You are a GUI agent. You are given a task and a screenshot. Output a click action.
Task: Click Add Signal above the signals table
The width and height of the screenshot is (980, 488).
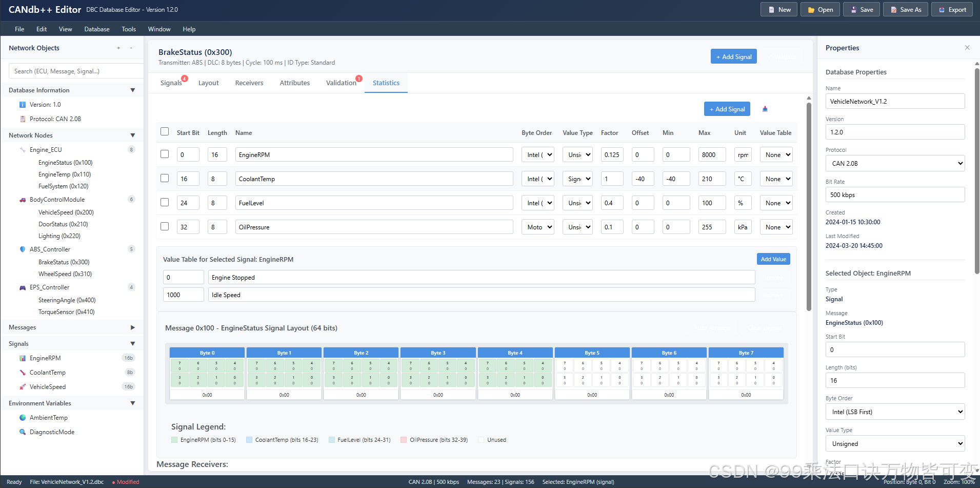click(x=727, y=109)
